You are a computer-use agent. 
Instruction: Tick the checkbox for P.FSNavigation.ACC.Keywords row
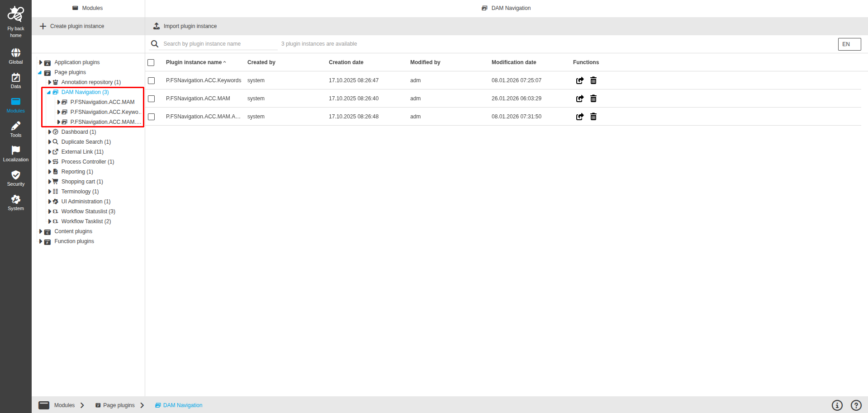pyautogui.click(x=151, y=80)
